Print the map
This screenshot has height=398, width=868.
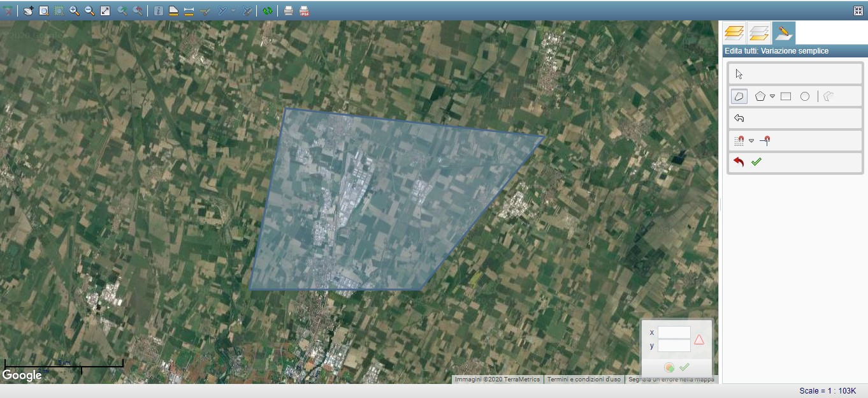(289, 10)
